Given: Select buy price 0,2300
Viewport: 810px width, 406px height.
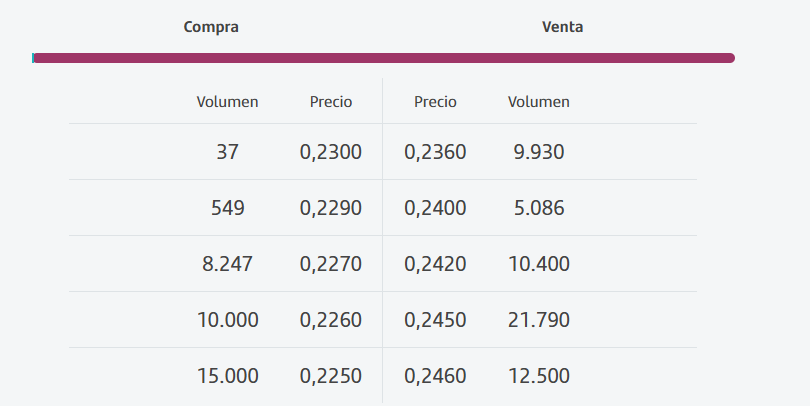Looking at the screenshot, I should 331,153.
